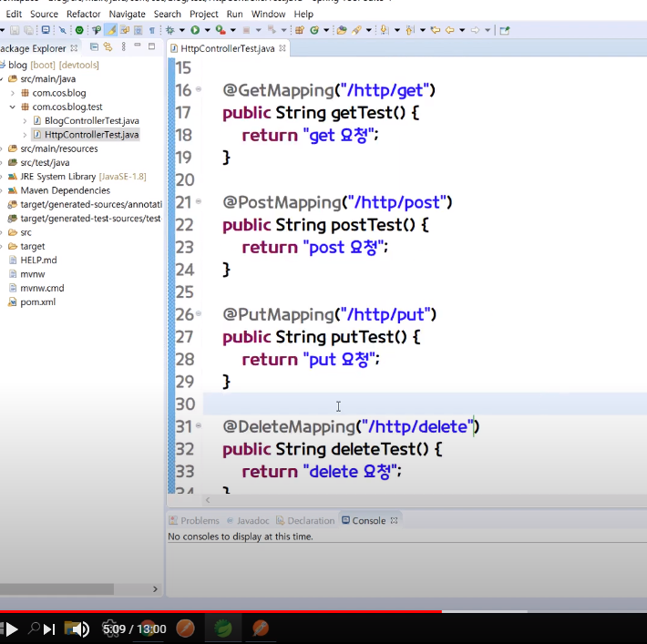This screenshot has height=644, width=647.
Task: Click the Next Annotation icon
Action: pos(385,30)
